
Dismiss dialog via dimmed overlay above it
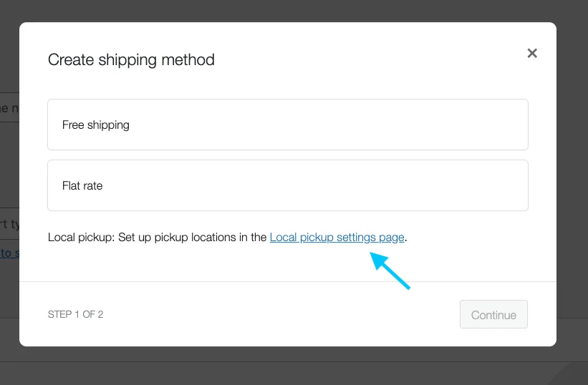[x=294, y=11]
